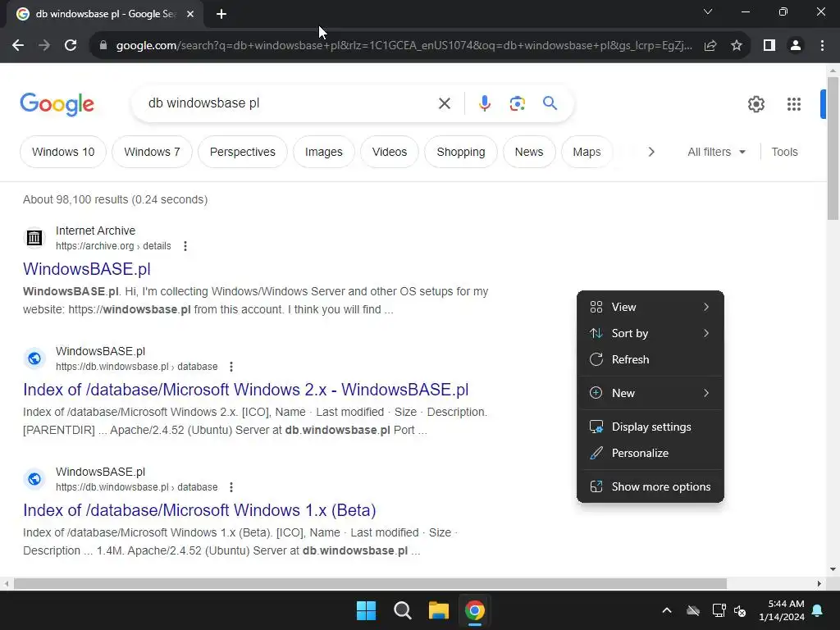Open Chrome three-dot menu

coord(822,46)
